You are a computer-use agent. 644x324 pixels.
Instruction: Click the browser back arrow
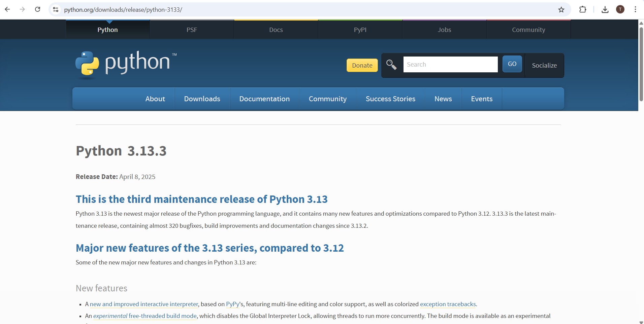click(x=7, y=9)
